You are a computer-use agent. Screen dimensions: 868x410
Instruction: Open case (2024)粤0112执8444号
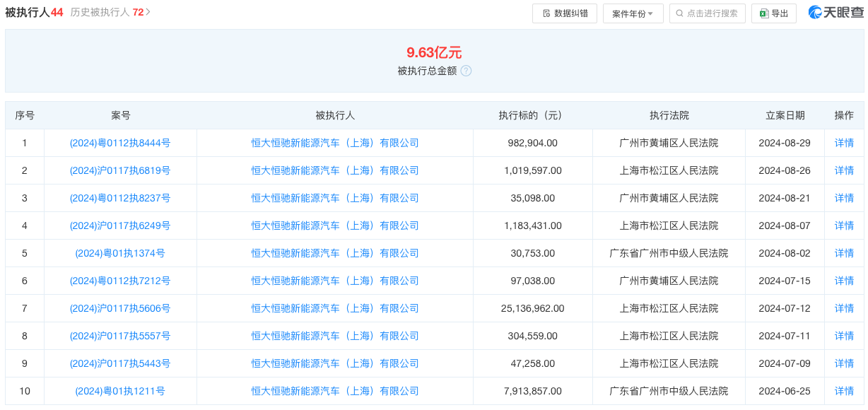(120, 143)
